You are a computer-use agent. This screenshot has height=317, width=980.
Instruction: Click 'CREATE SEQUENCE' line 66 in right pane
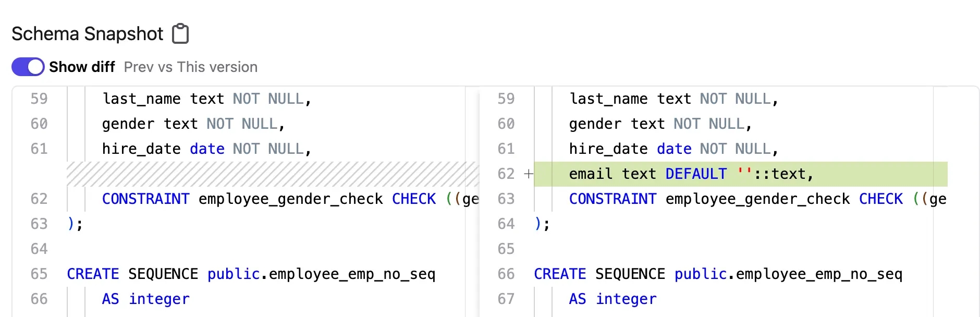[718, 274]
